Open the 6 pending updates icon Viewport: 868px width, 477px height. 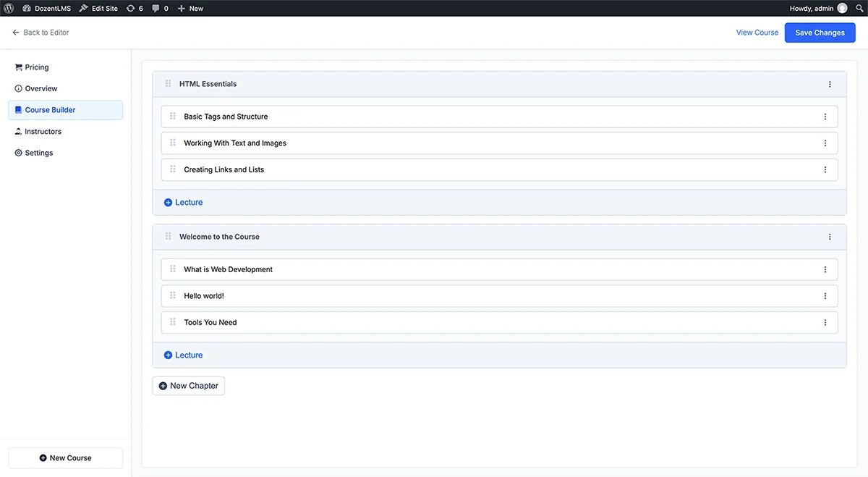pos(135,9)
